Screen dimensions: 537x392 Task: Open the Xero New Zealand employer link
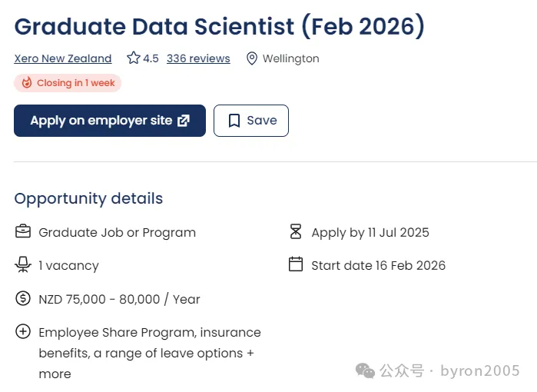point(63,58)
